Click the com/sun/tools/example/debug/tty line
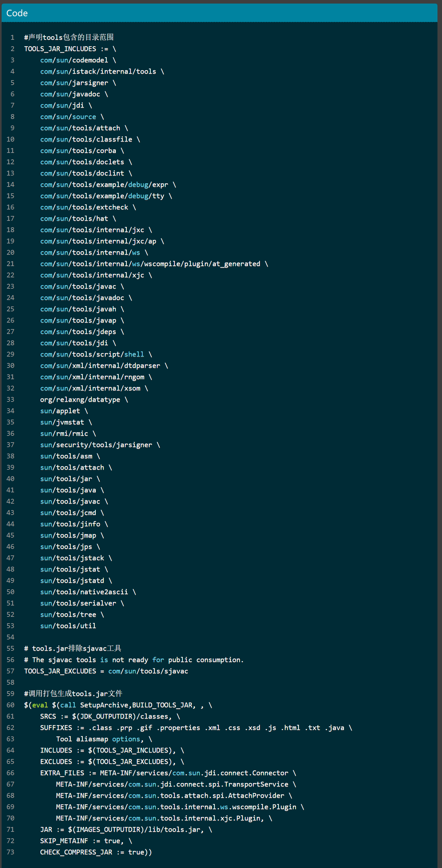The width and height of the screenshot is (442, 868). coord(106,196)
